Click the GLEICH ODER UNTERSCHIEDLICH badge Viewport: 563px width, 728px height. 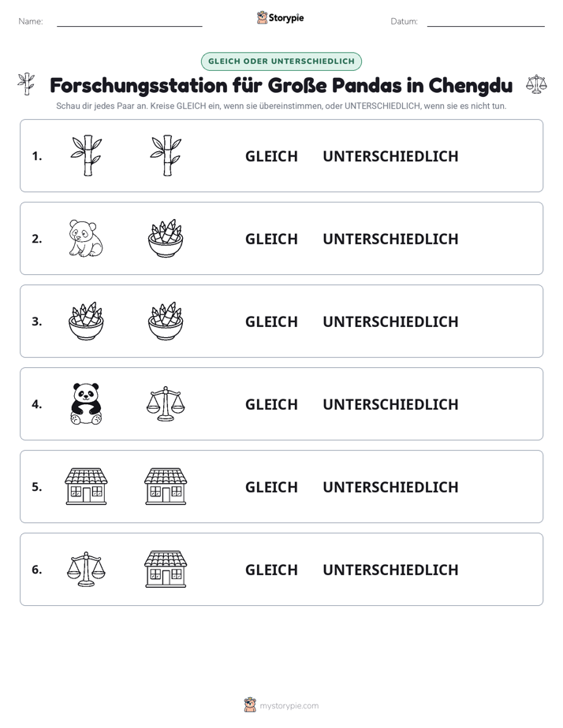(281, 61)
